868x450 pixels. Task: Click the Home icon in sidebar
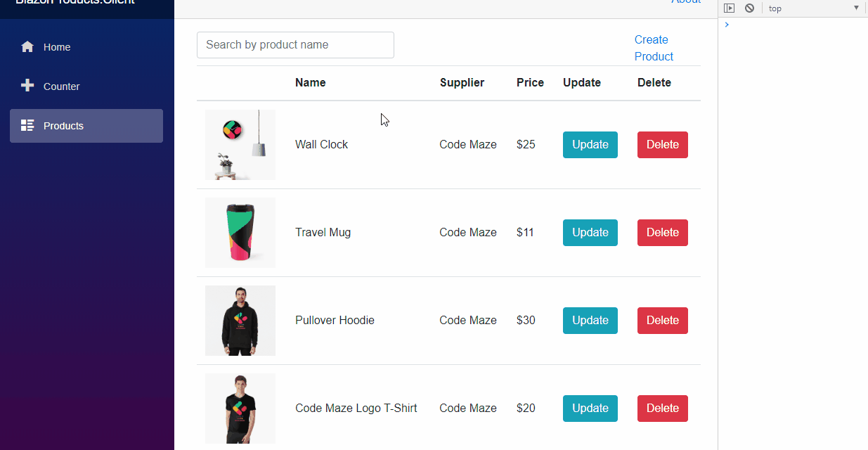(x=27, y=47)
